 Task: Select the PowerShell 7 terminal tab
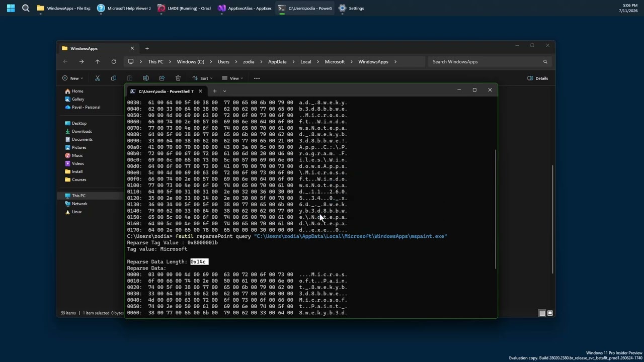pyautogui.click(x=166, y=91)
